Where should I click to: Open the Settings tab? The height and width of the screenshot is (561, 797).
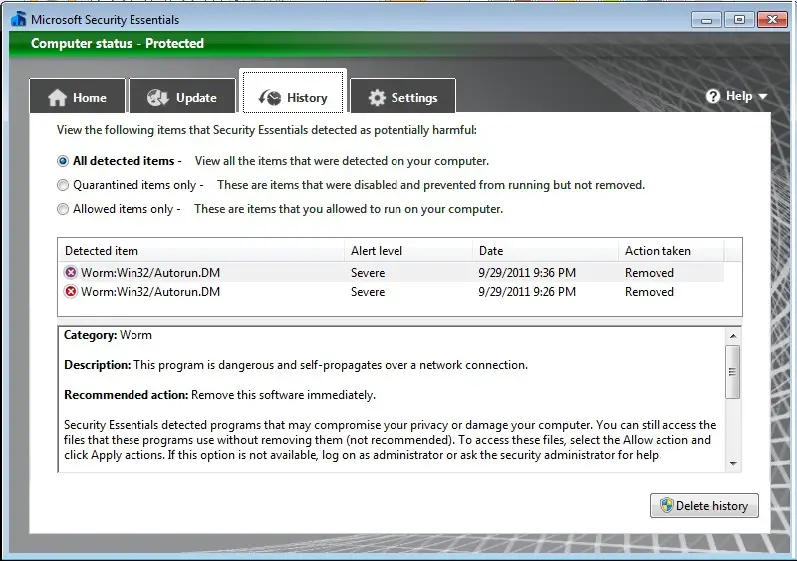point(403,96)
